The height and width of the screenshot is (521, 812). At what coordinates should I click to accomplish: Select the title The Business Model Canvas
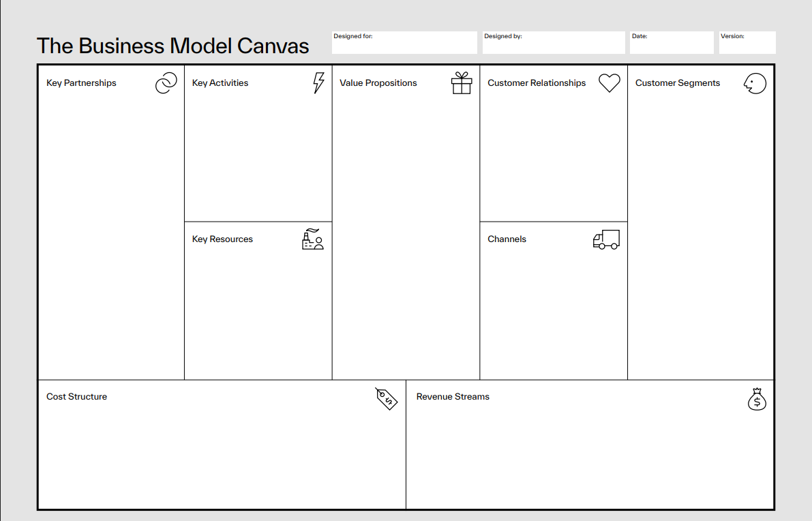(173, 46)
